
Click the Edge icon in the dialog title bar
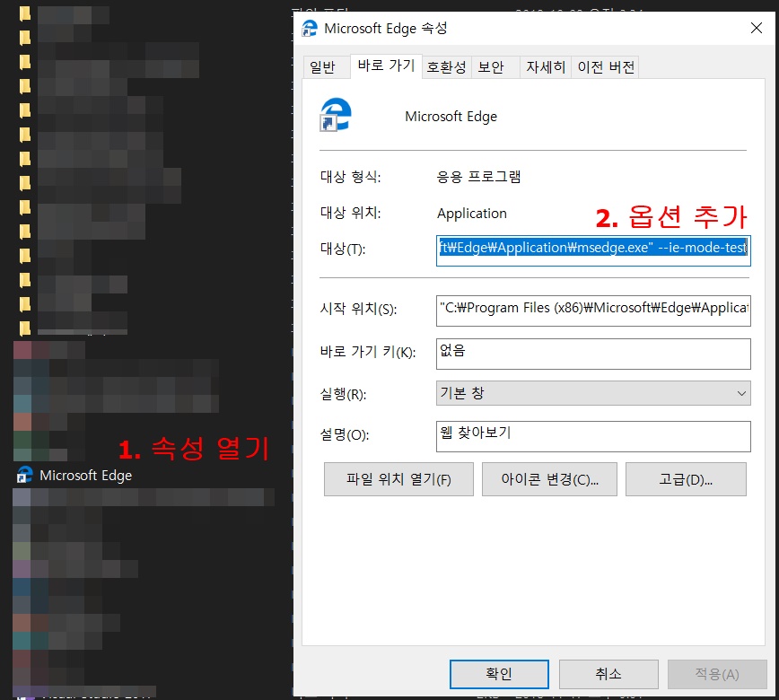point(310,29)
